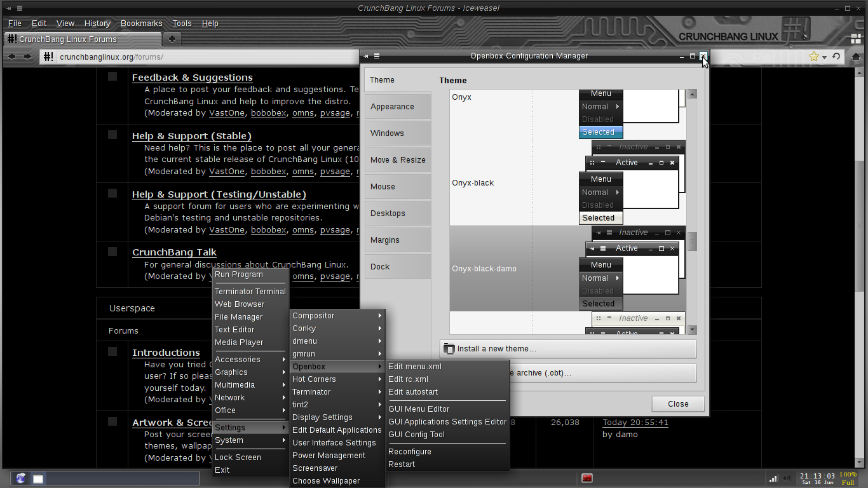868x488 pixels.
Task: Switch to the Appearance tab
Action: pyautogui.click(x=398, y=107)
